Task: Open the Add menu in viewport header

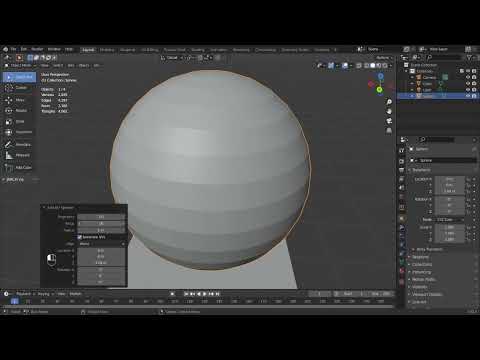Action: [x=71, y=66]
